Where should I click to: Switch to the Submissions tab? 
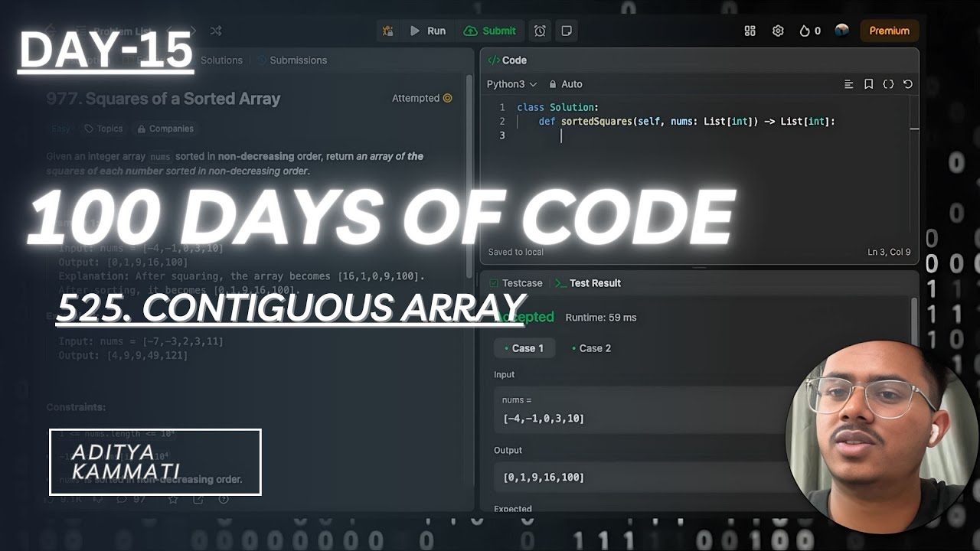click(x=292, y=60)
